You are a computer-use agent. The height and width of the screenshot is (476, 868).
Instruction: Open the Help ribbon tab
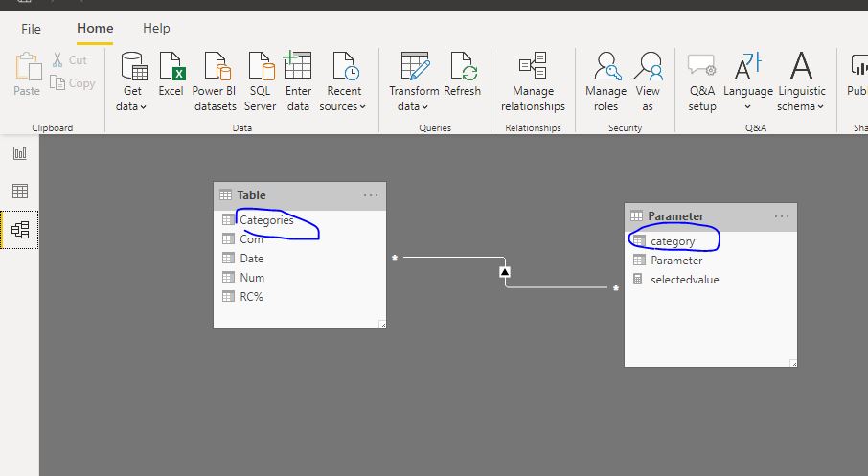pos(156,29)
